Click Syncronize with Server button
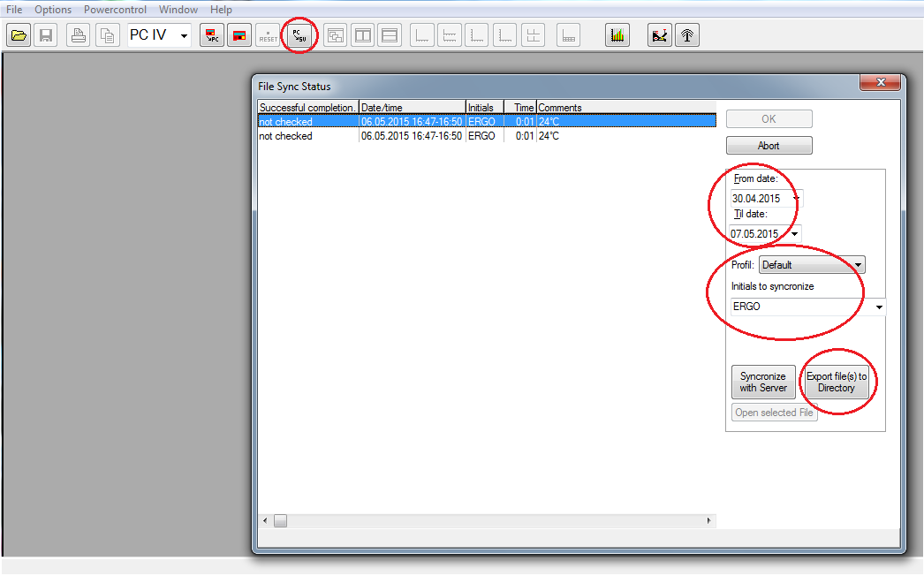The height and width of the screenshot is (576, 924). [763, 383]
